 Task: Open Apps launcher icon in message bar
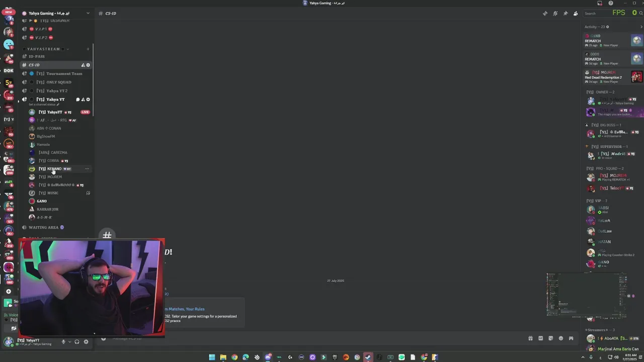pos(571,338)
